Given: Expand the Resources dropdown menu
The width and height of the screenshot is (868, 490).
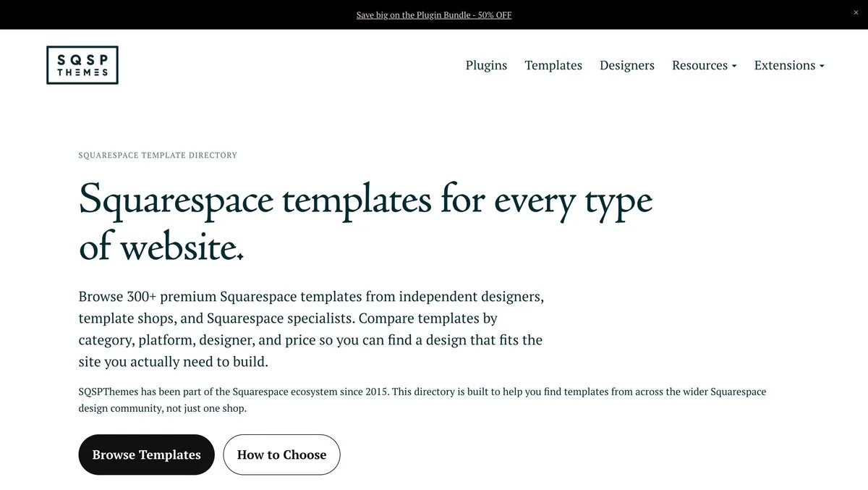Looking at the screenshot, I should pyautogui.click(x=705, y=65).
